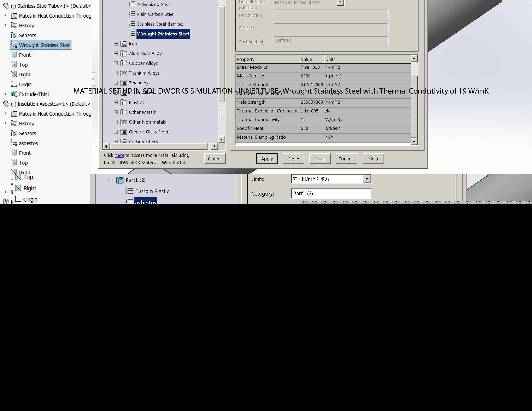Click the Custom Plastic material icon
The image size is (532, 411).
tap(129, 191)
